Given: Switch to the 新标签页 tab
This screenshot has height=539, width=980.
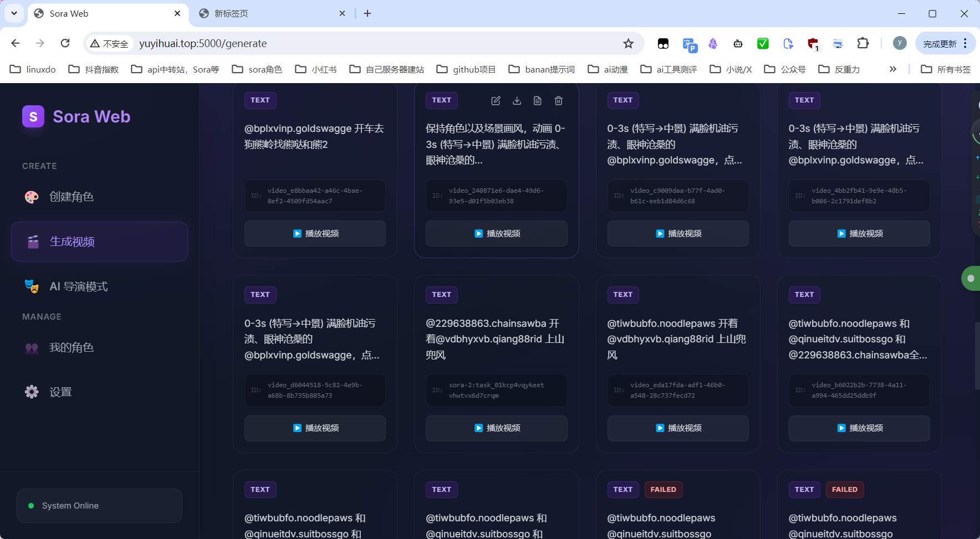Looking at the screenshot, I should pyautogui.click(x=272, y=13).
